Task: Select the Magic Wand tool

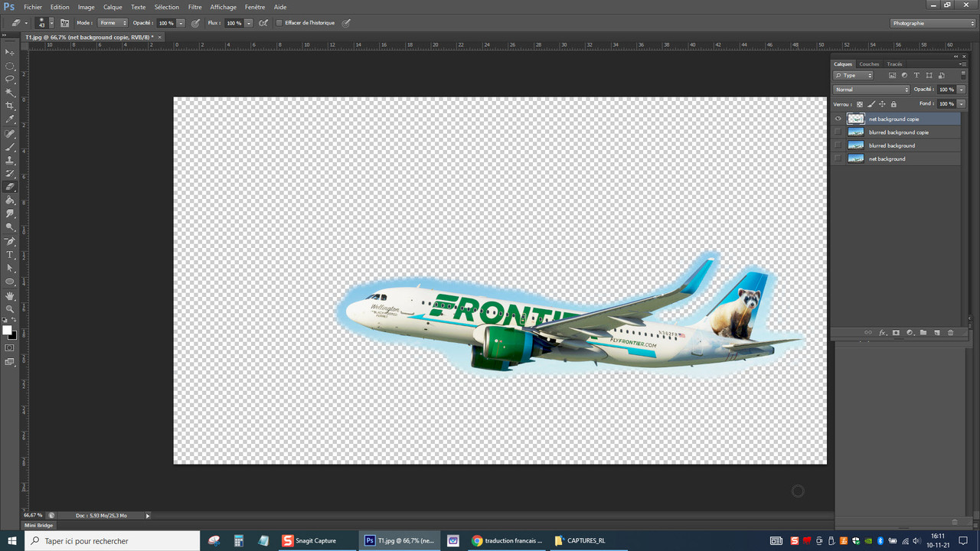Action: 10,93
